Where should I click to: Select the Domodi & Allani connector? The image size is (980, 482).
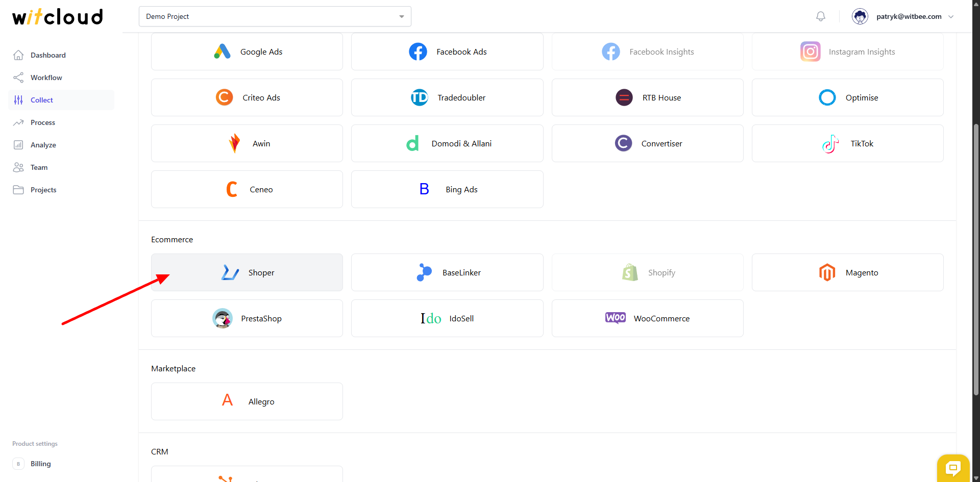tap(447, 143)
